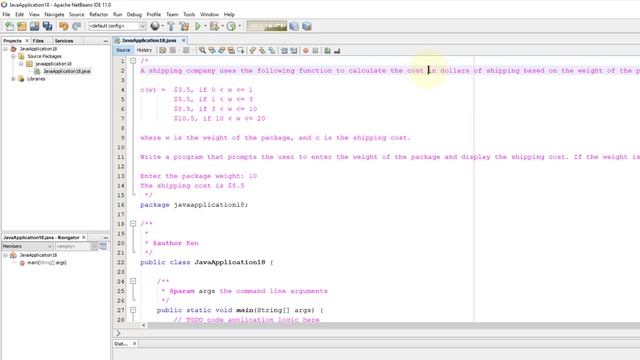Click the breadcrumb arrow below editor
The image size is (640, 360).
(x=118, y=333)
